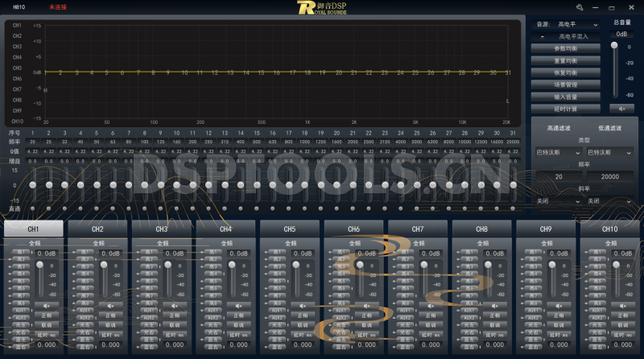
Task: Click the 重置均衡 reset EQ button
Action: tap(566, 61)
